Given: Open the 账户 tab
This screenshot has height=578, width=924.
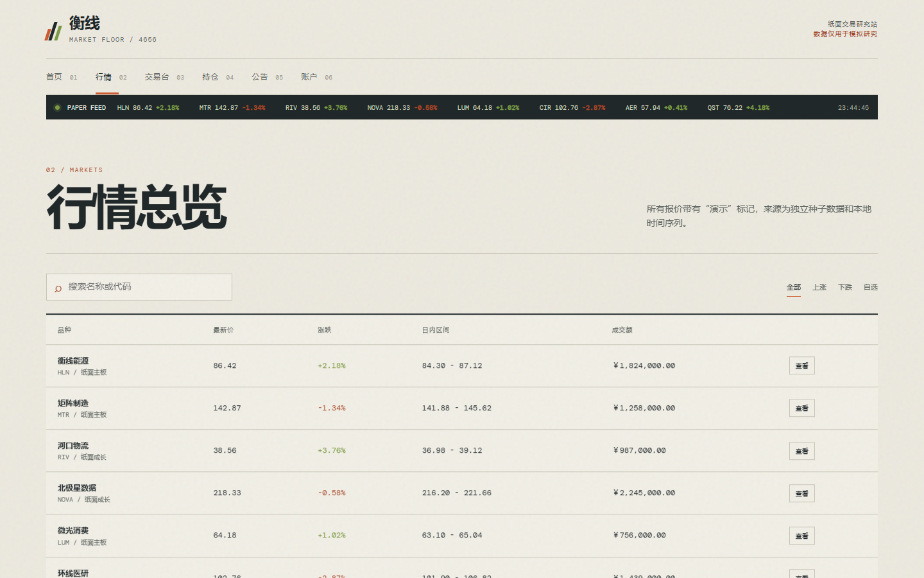Looking at the screenshot, I should (x=316, y=77).
